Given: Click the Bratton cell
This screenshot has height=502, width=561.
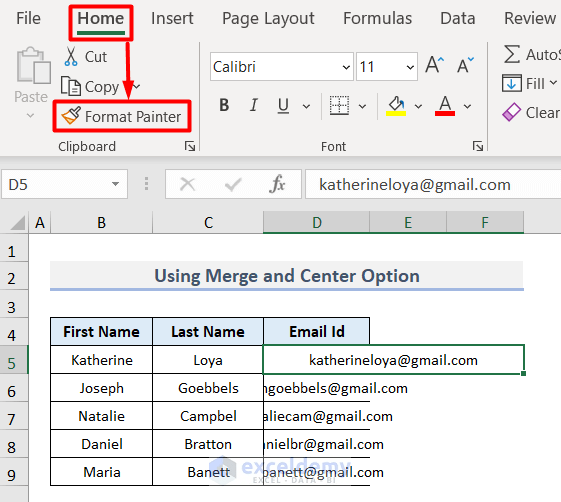Looking at the screenshot, I should (x=208, y=444).
